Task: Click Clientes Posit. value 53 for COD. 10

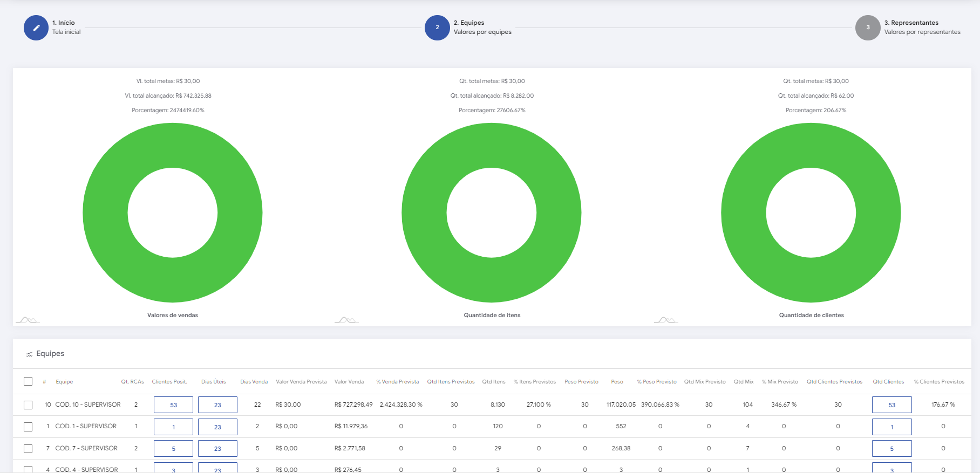Action: (x=173, y=405)
